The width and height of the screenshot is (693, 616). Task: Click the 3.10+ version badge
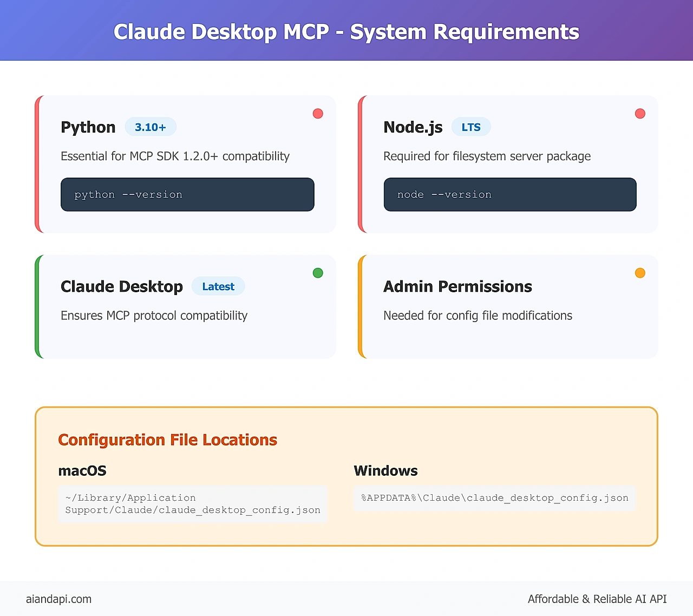coord(151,127)
